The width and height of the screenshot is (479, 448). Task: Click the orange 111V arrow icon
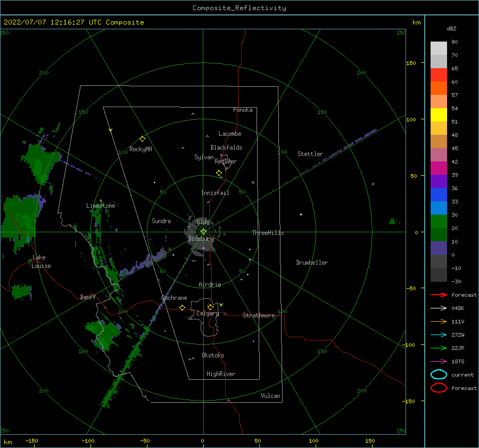(439, 321)
